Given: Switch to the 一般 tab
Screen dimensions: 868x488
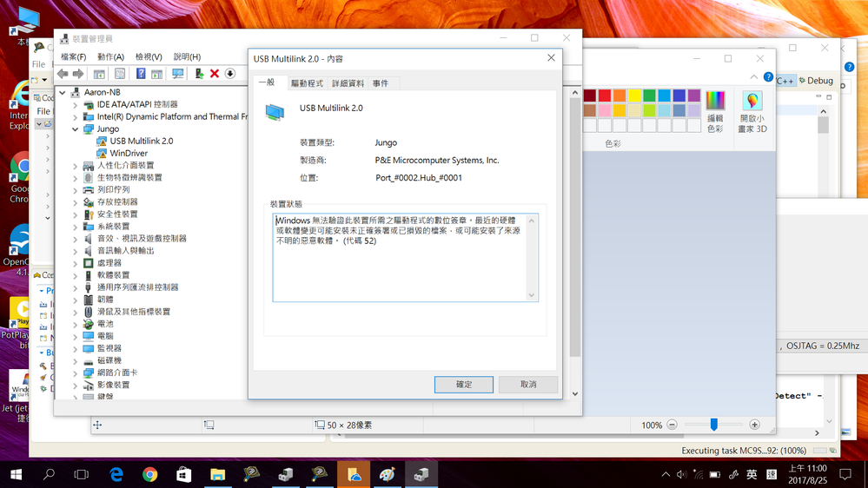Looking at the screenshot, I should tap(267, 82).
